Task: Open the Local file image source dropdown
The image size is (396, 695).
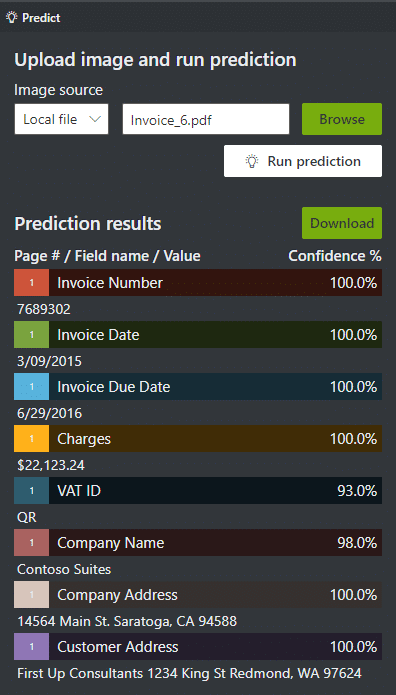Action: point(61,119)
